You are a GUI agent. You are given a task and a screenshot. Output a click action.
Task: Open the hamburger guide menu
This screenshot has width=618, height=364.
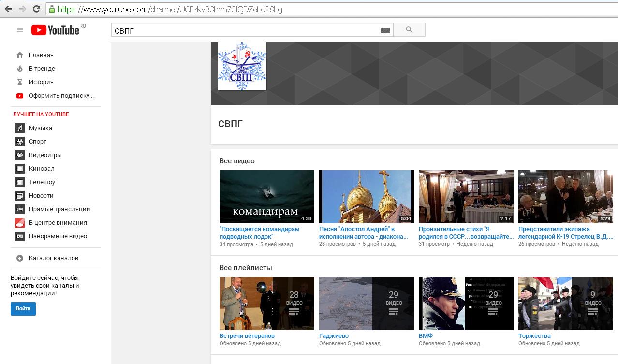coord(20,30)
